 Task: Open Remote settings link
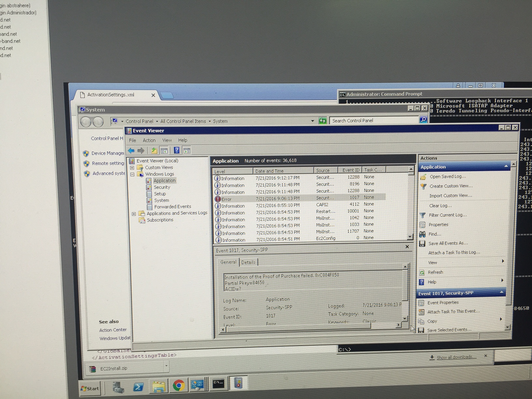108,163
